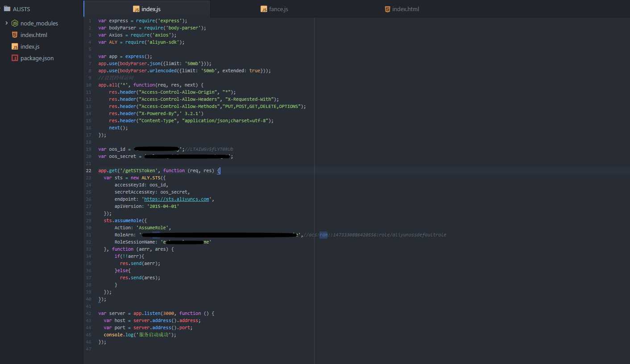Click the Access-Control-Allow-Headers line
This screenshot has height=364, width=630.
194,99
